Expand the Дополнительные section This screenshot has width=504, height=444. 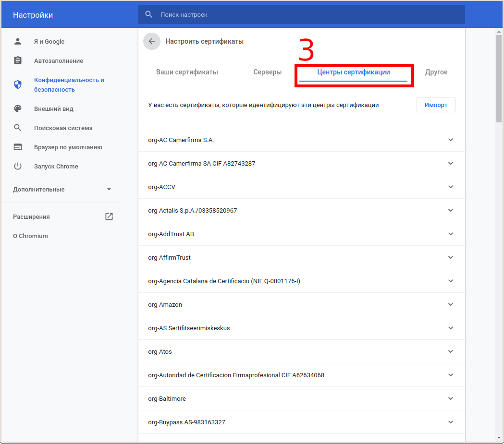109,189
